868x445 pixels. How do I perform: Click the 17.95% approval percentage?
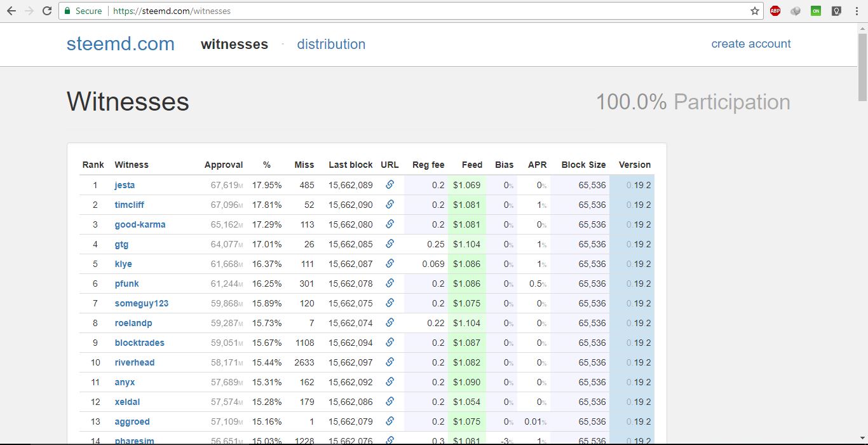(267, 186)
